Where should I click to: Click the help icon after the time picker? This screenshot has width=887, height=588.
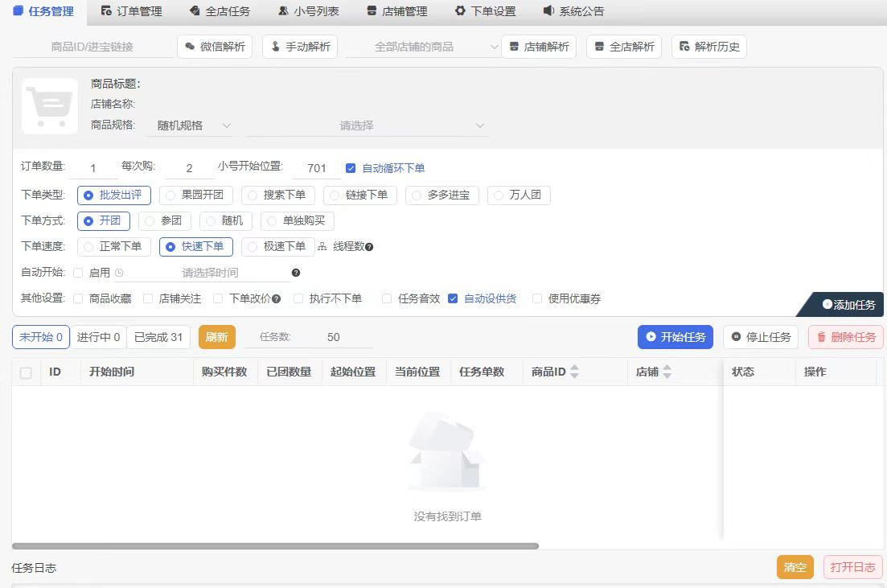[296, 273]
